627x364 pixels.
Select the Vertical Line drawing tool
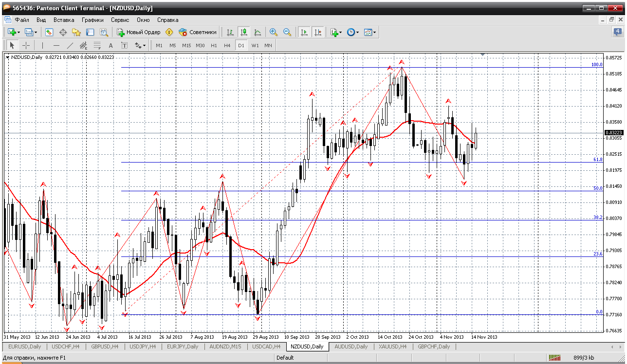click(x=43, y=45)
